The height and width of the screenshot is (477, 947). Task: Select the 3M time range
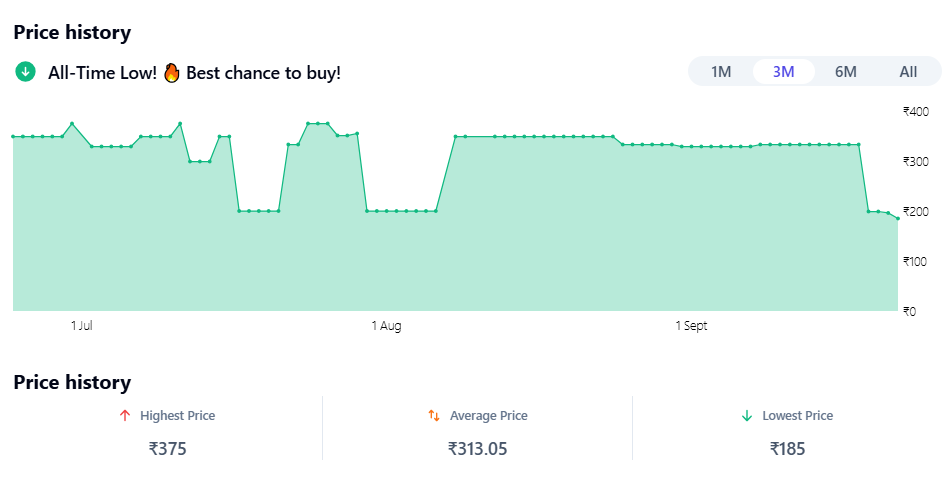point(783,72)
